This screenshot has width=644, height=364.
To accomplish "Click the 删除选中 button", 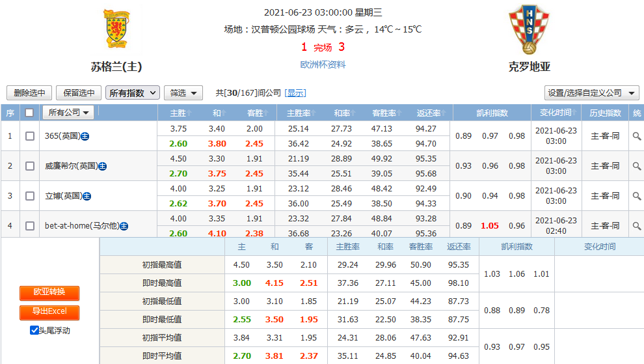I will [x=29, y=93].
